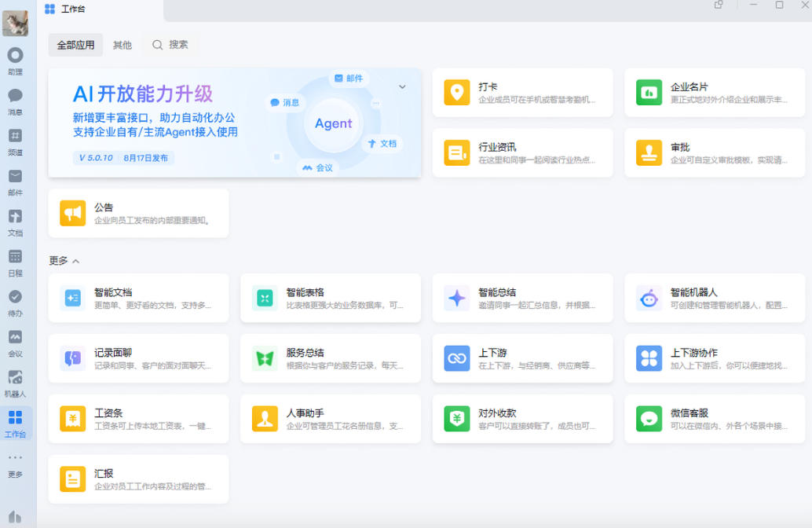Collapse the 更多 section chevron

pyautogui.click(x=75, y=261)
